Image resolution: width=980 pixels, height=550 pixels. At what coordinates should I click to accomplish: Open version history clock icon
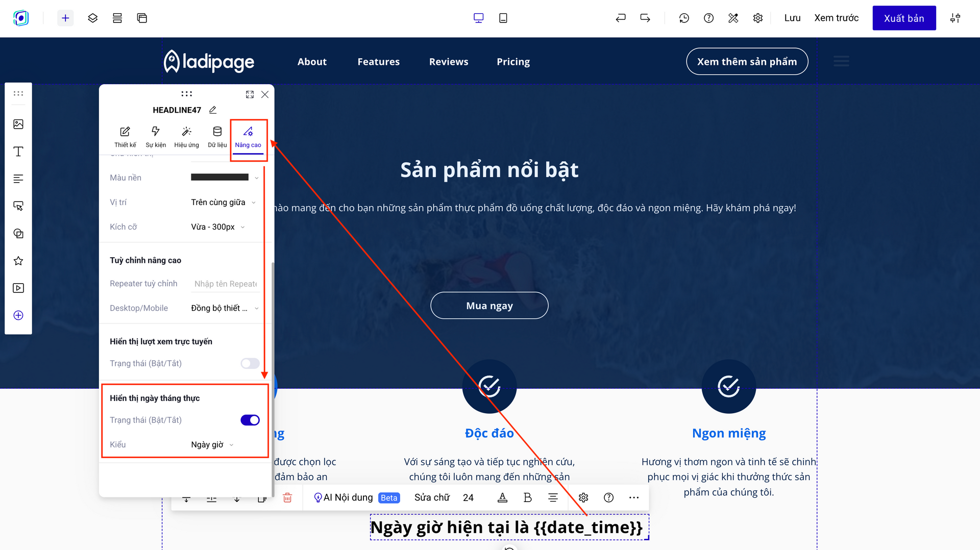click(x=684, y=18)
